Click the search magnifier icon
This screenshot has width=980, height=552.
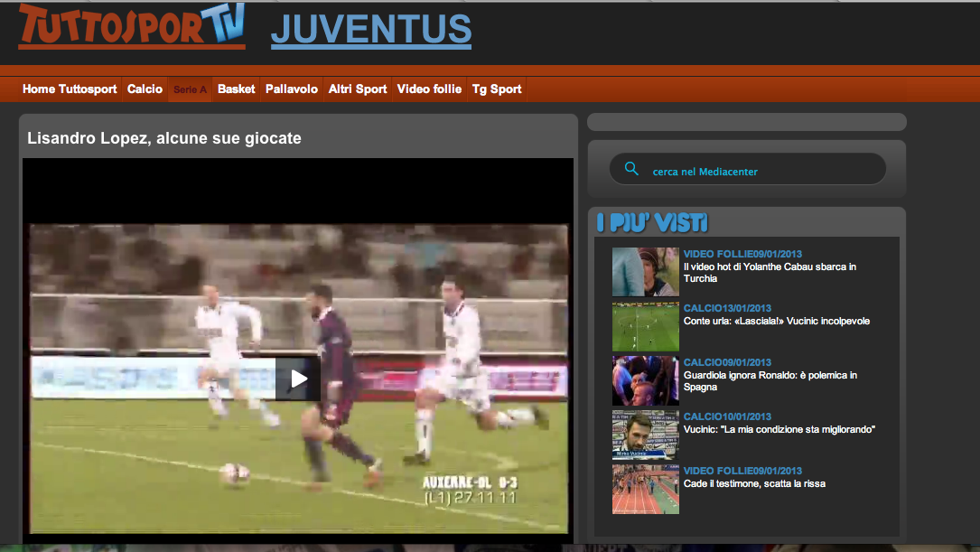(631, 169)
